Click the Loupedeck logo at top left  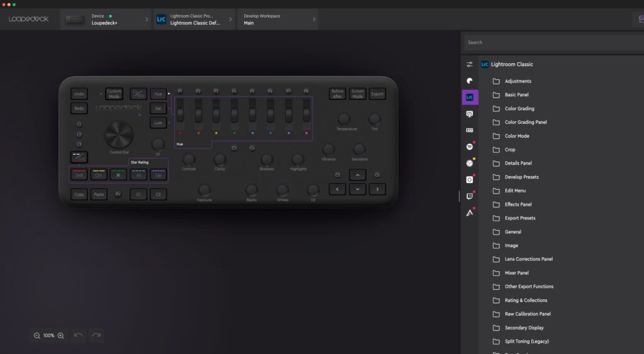[28, 19]
